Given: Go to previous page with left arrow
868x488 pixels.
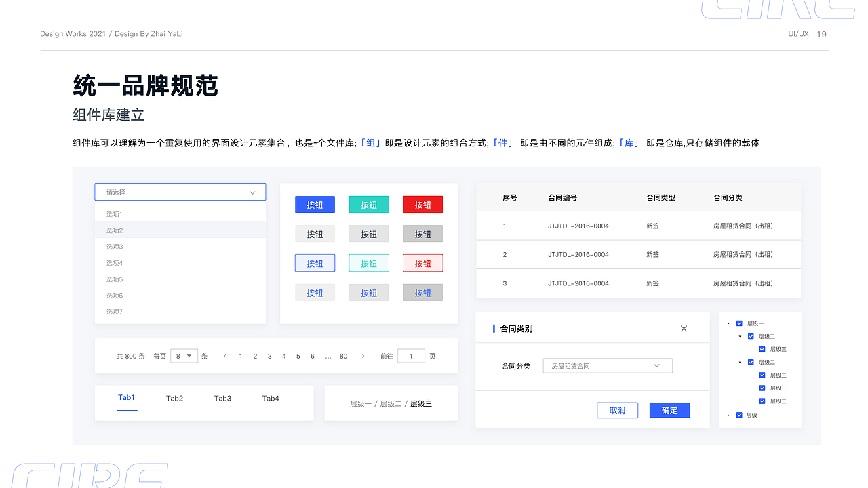Looking at the screenshot, I should click(x=225, y=356).
